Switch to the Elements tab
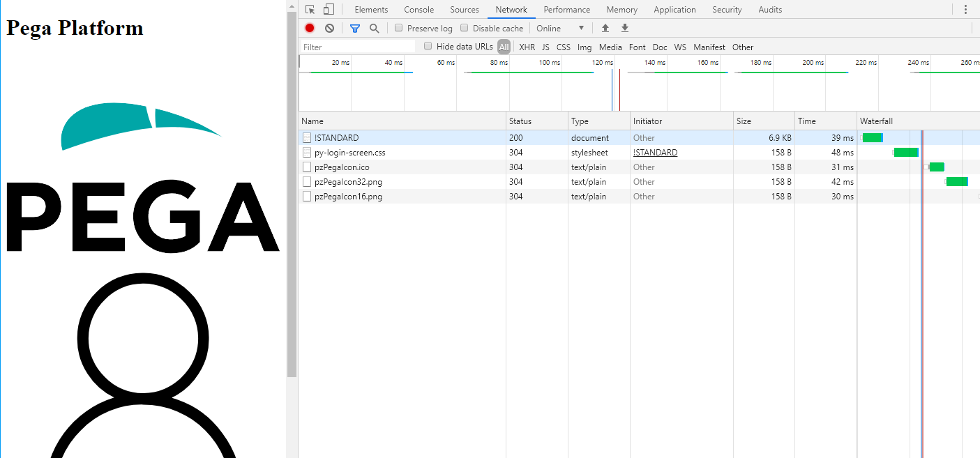The image size is (980, 458). tap(371, 10)
